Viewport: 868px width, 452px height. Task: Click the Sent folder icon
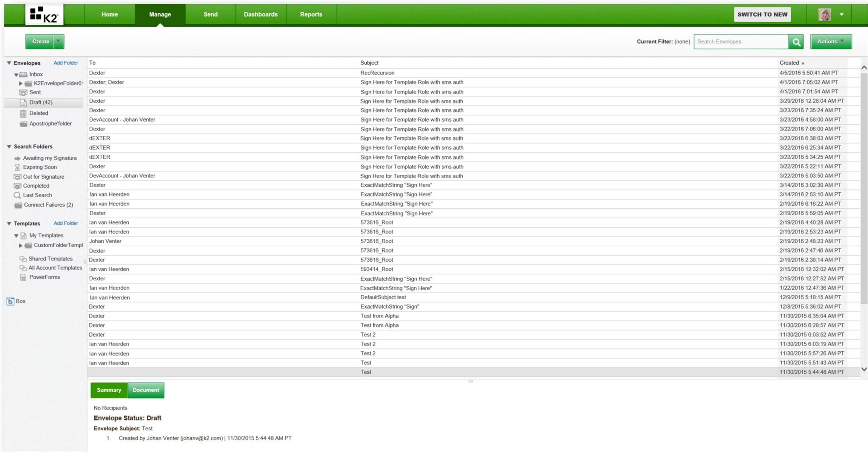click(23, 92)
